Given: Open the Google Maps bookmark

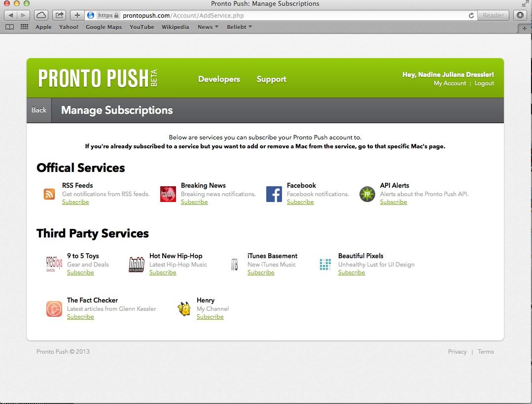Looking at the screenshot, I should (x=104, y=27).
